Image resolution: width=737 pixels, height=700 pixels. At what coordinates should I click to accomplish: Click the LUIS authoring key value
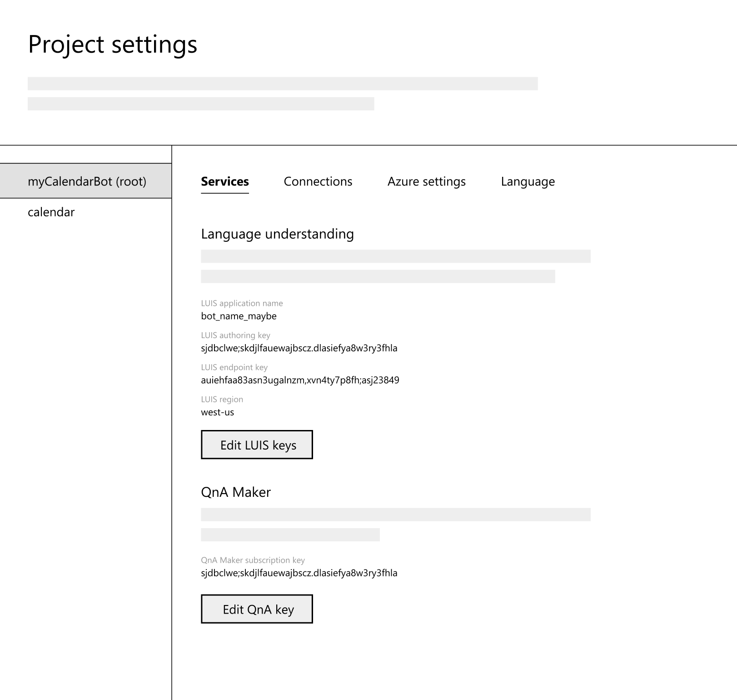(x=299, y=348)
